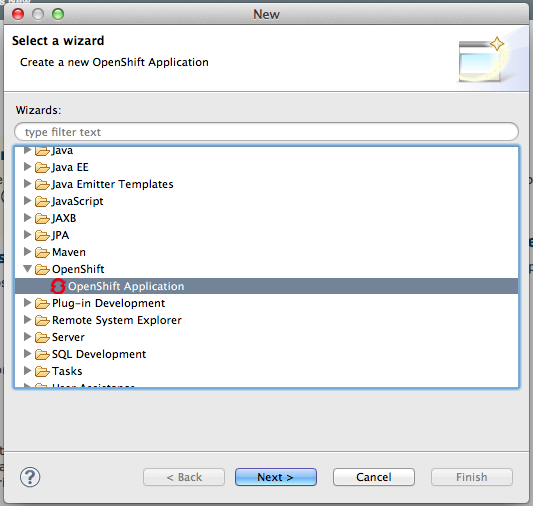Select the OpenShift Application wizard entry
Image resolution: width=533 pixels, height=506 pixels.
click(266, 286)
